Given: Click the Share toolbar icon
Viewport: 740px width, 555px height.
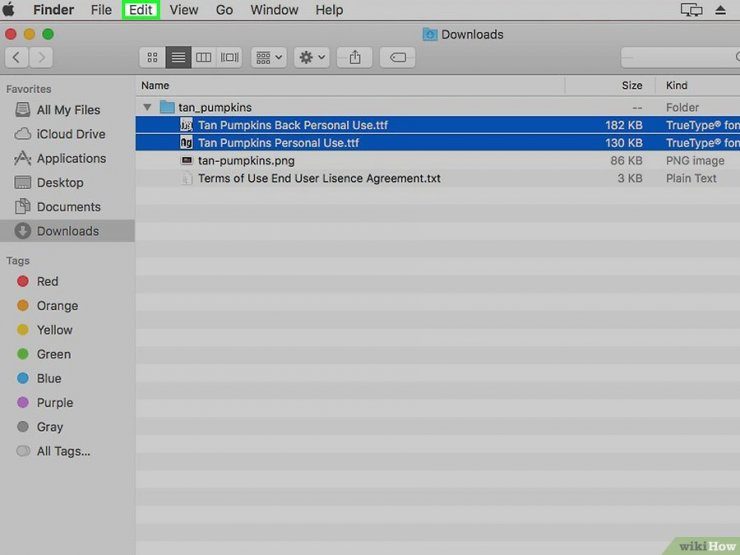Looking at the screenshot, I should point(355,58).
